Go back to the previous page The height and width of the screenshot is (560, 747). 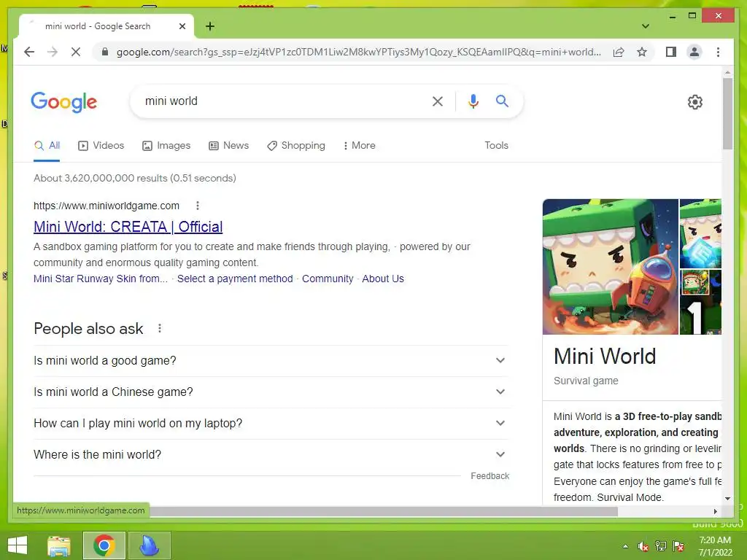click(x=29, y=52)
